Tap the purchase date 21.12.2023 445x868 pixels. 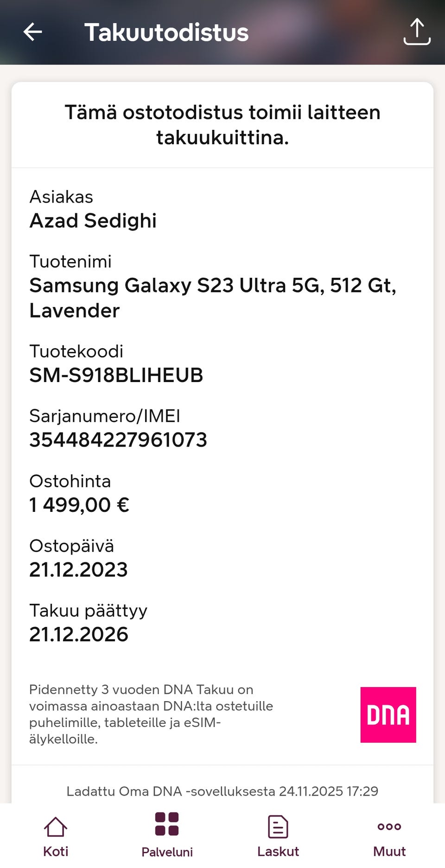(78, 569)
